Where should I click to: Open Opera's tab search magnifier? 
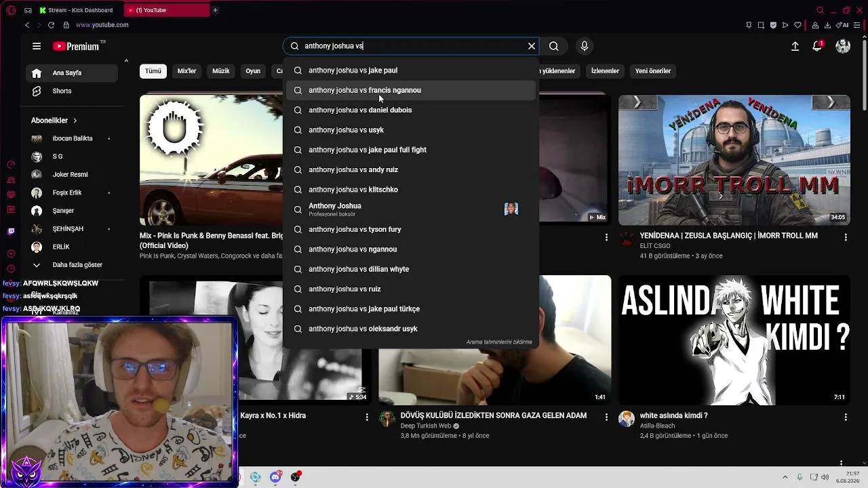click(x=820, y=10)
